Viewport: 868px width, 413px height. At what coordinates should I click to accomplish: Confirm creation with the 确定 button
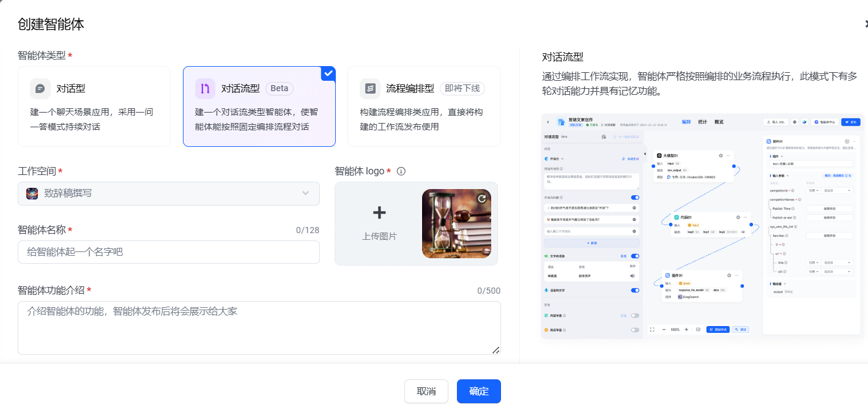pyautogui.click(x=478, y=392)
